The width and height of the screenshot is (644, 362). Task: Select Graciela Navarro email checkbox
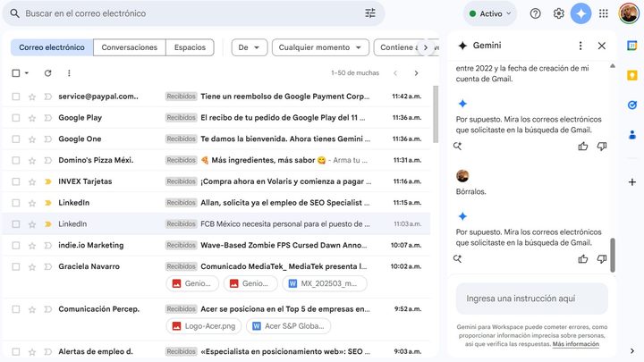(x=15, y=266)
